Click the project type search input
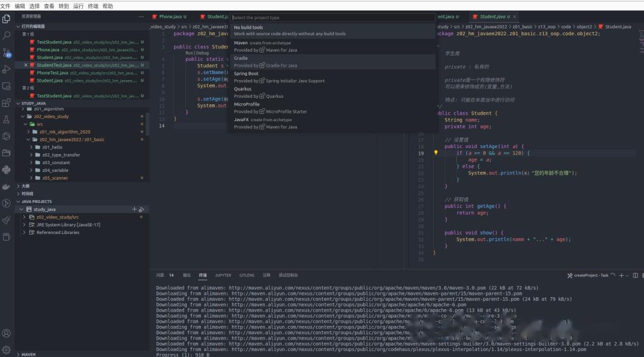This screenshot has height=357, width=644. [333, 17]
